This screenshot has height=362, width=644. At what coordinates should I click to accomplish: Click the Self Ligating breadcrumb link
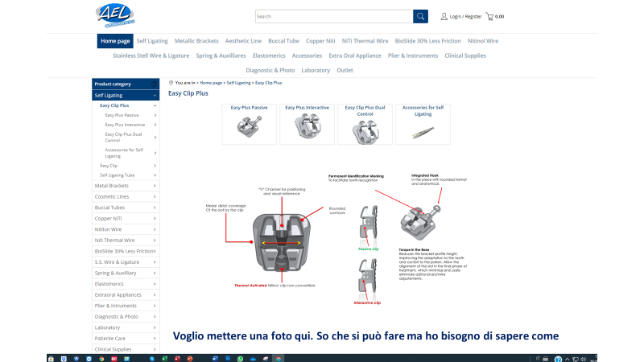point(238,83)
